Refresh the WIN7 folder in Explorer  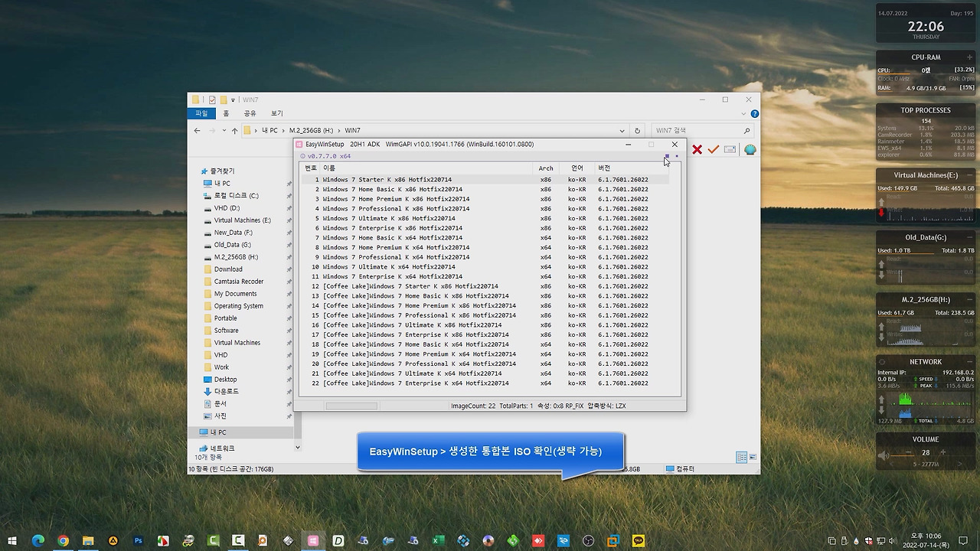point(636,131)
